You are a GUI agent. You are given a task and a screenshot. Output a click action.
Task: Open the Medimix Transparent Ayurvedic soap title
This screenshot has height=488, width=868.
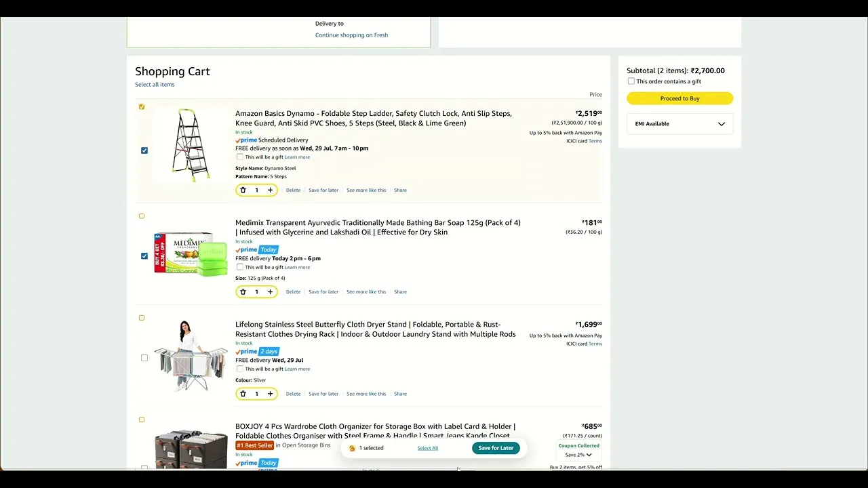[x=378, y=228]
